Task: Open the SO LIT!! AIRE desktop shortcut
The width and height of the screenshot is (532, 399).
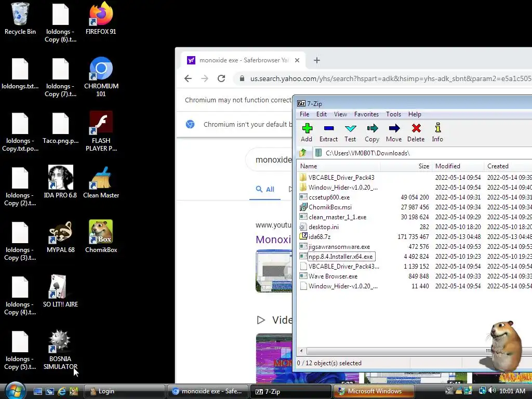Action: [60, 291]
